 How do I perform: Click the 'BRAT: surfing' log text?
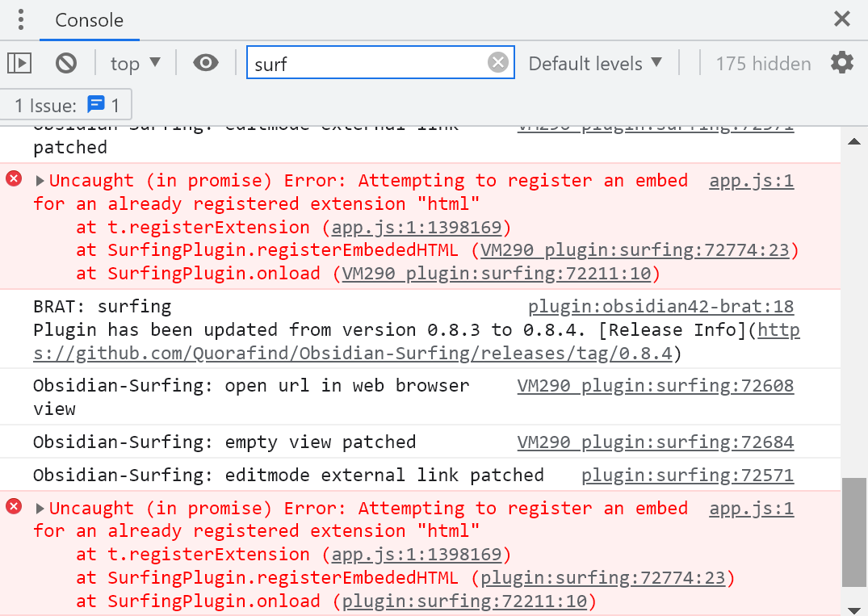pyautogui.click(x=103, y=307)
